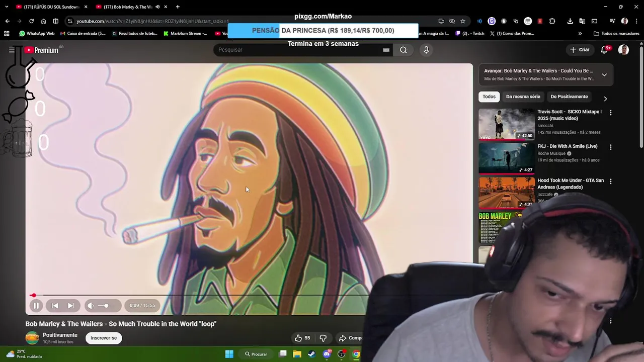
Task: Reload the page
Action: point(31,21)
